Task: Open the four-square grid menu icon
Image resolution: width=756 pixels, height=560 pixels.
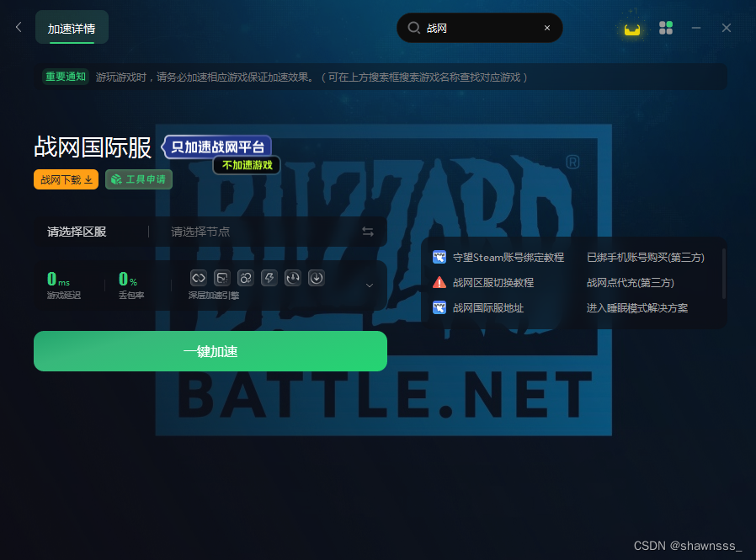Action: click(665, 28)
